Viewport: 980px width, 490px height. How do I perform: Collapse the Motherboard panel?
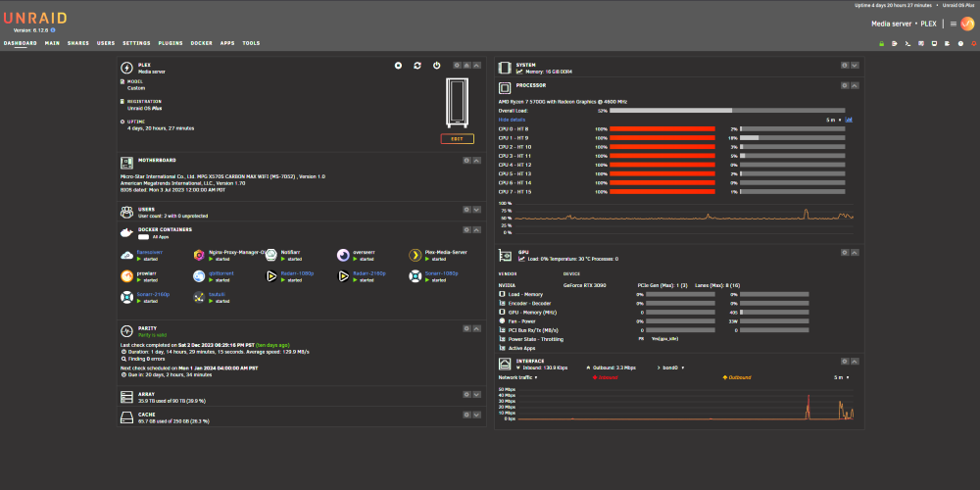[x=477, y=161]
